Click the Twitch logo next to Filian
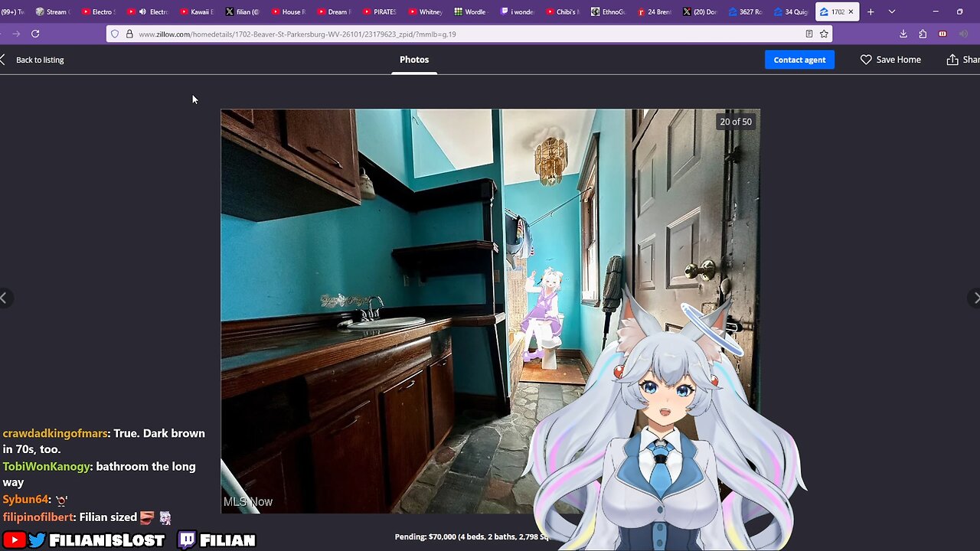The image size is (980, 551). (x=187, y=540)
